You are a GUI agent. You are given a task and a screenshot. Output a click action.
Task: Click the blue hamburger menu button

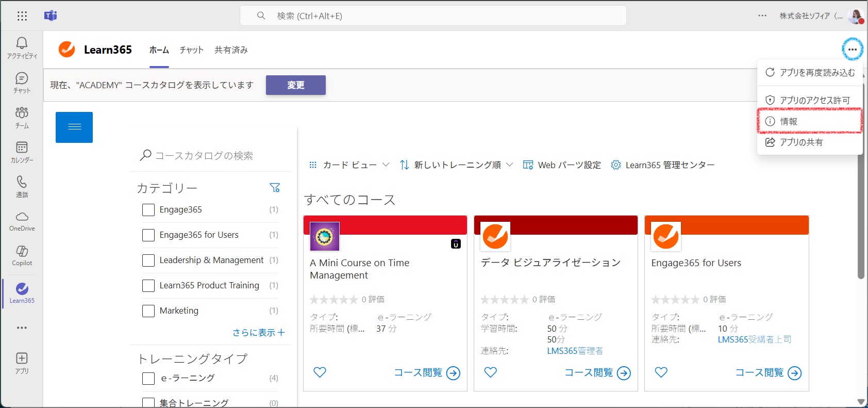tap(74, 127)
